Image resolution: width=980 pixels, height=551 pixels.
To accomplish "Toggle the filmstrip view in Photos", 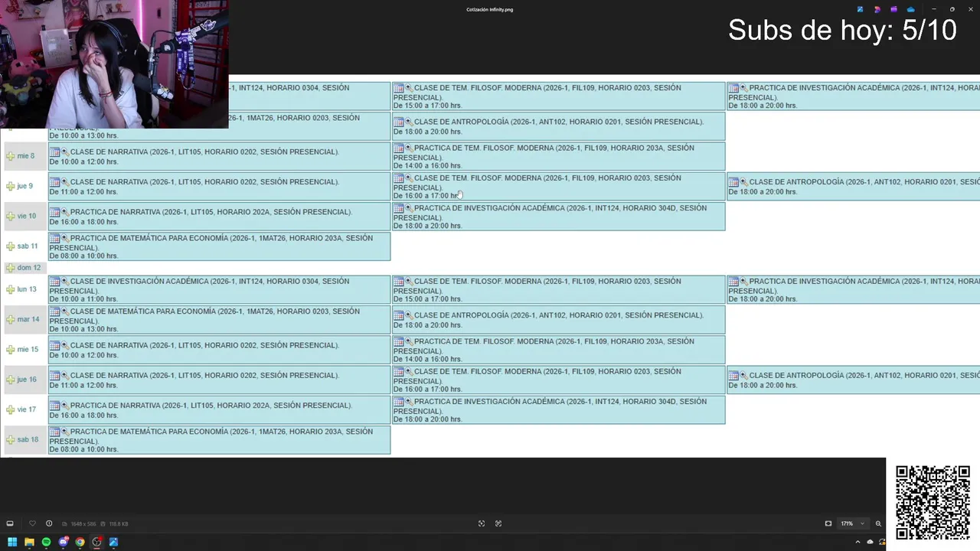I will 10,523.
